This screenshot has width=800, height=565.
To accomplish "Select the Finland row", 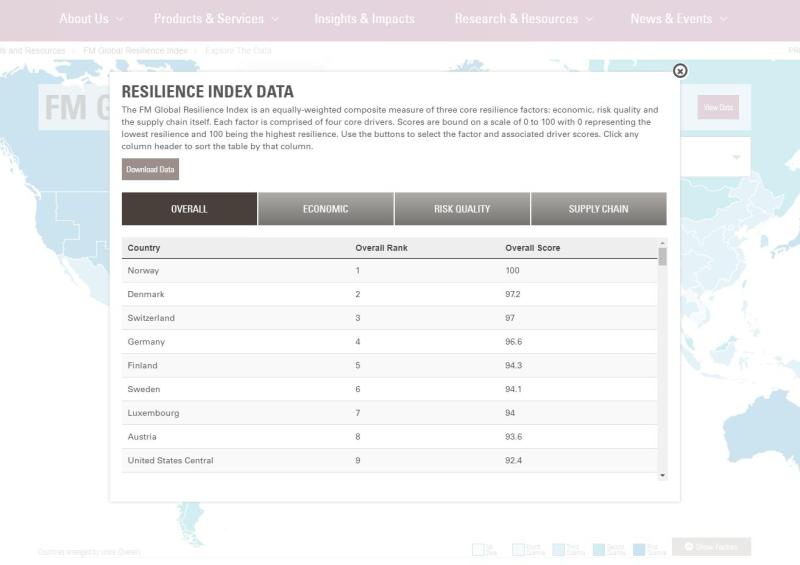I will [x=389, y=365].
